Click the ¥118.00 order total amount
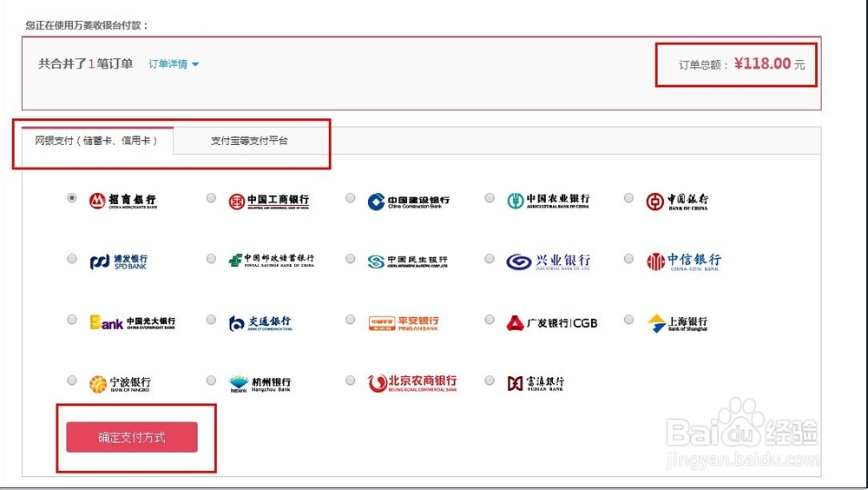868x490 pixels. click(x=762, y=63)
